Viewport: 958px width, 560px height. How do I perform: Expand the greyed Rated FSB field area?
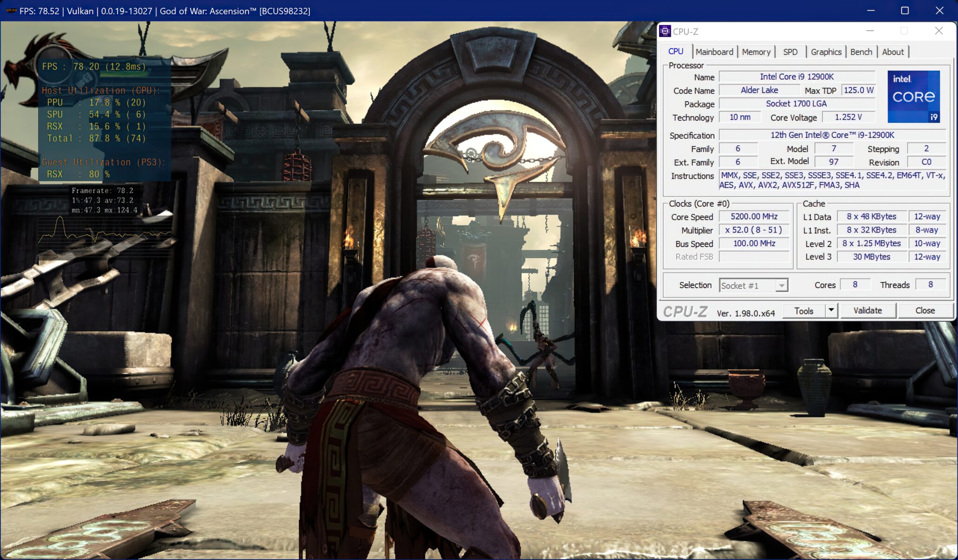(x=754, y=256)
